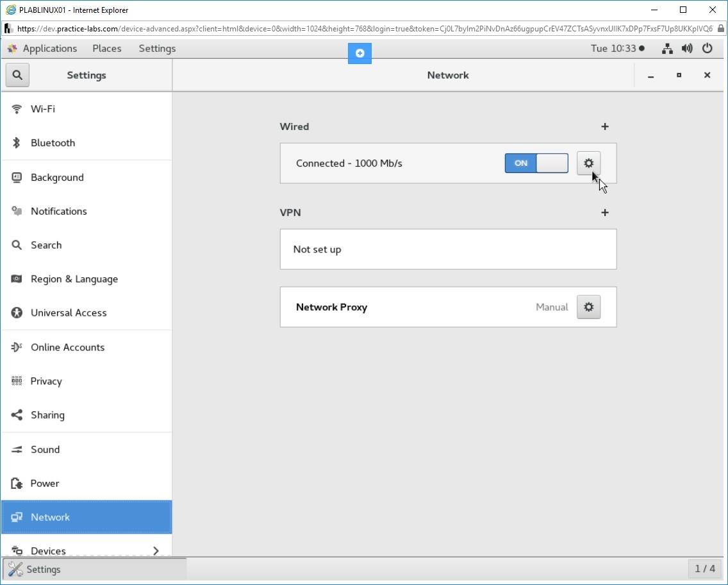Open the Places menu
Viewport: 728px width, 585px height.
tap(107, 48)
